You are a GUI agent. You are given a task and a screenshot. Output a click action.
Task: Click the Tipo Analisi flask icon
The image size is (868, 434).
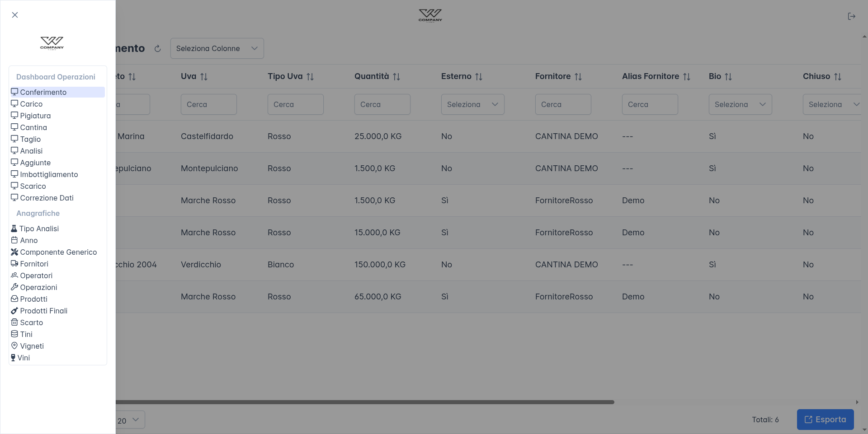coord(14,229)
